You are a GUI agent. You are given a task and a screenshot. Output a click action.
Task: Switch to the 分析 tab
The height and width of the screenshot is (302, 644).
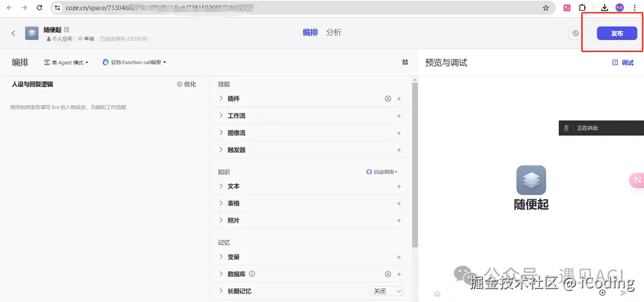point(333,33)
